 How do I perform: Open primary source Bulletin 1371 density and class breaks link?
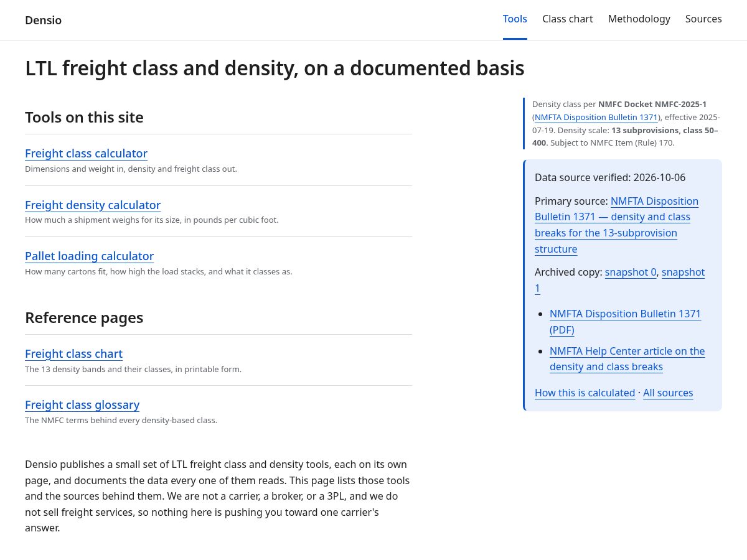(616, 225)
